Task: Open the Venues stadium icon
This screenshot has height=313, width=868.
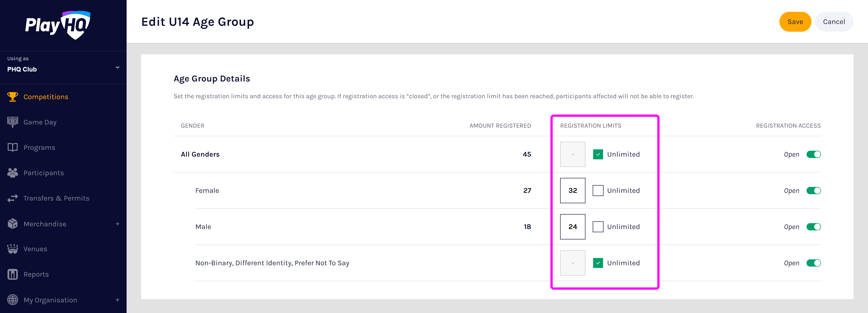Action: click(x=12, y=249)
